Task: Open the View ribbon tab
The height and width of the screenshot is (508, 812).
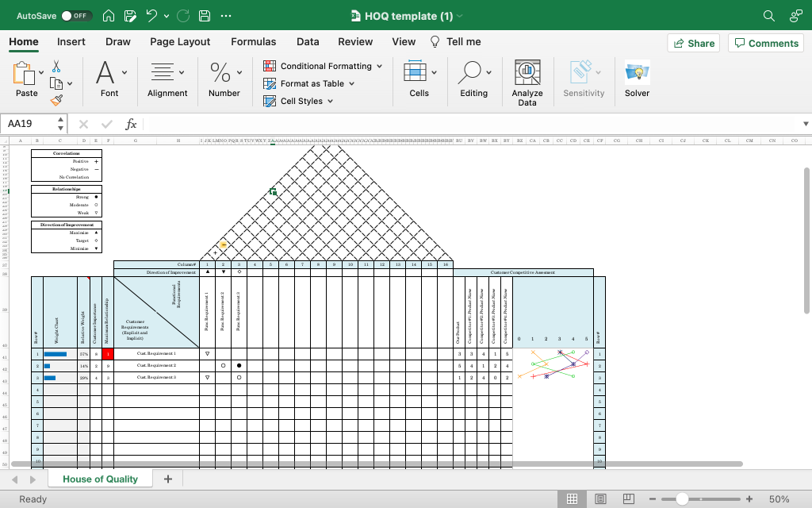Action: tap(404, 42)
